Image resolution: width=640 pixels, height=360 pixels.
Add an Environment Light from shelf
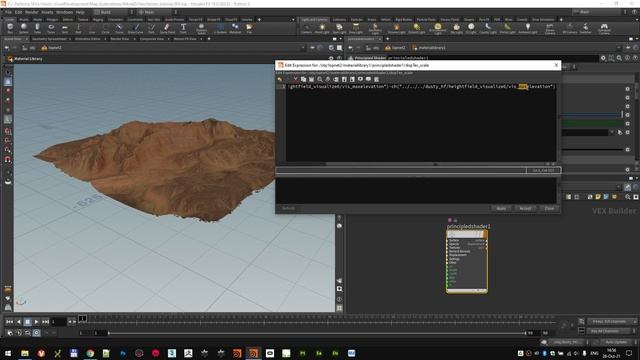[438, 28]
